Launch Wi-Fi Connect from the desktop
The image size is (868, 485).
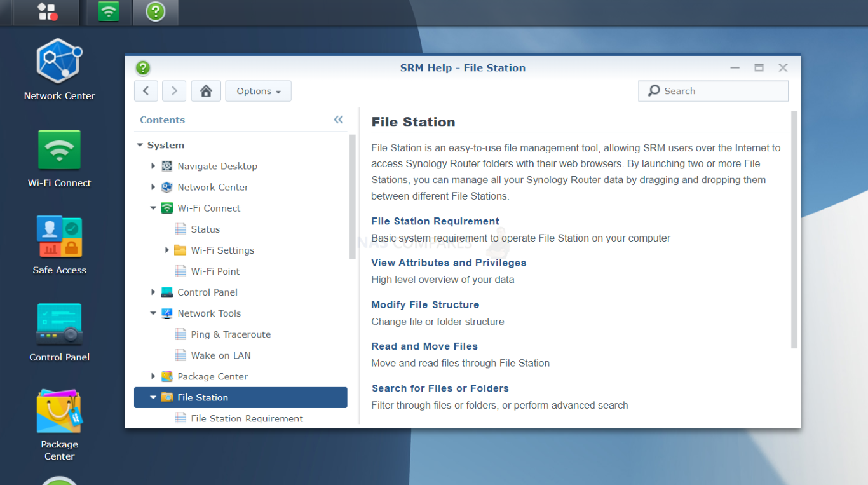[59, 158]
